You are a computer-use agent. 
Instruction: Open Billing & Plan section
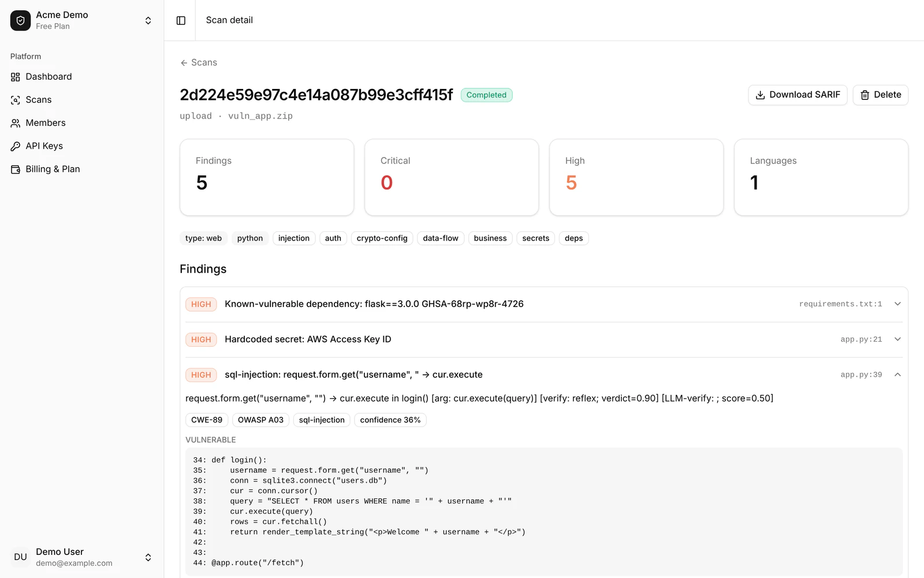(82, 169)
